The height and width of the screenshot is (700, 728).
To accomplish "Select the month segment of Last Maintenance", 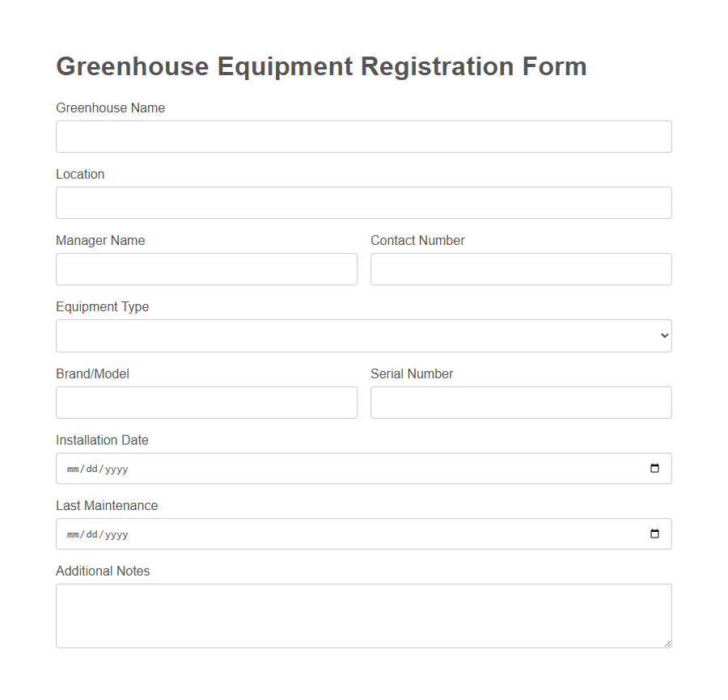I will tap(74, 533).
